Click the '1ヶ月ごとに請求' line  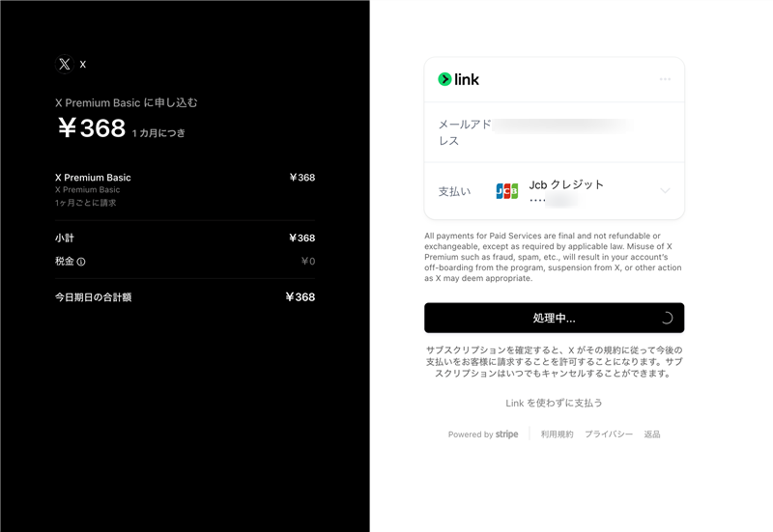86,203
